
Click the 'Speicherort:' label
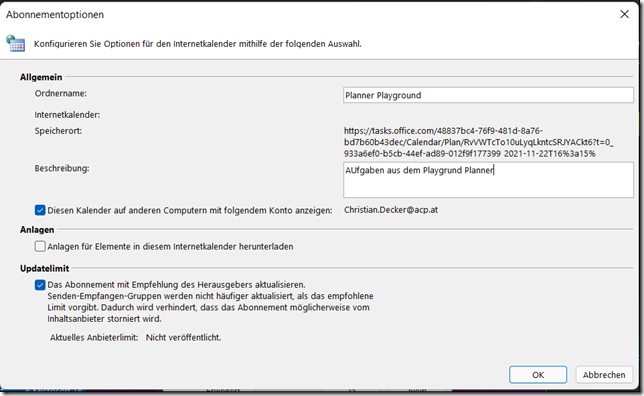pos(58,131)
